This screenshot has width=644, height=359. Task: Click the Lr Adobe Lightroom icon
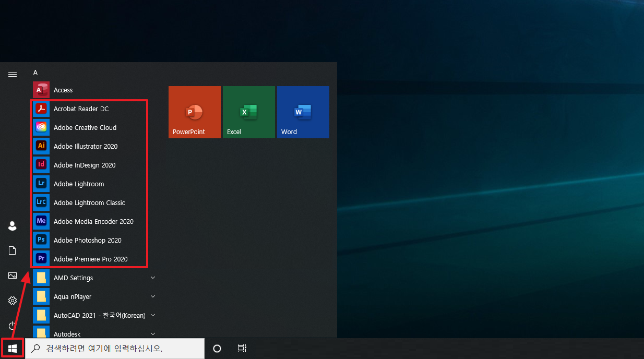41,184
